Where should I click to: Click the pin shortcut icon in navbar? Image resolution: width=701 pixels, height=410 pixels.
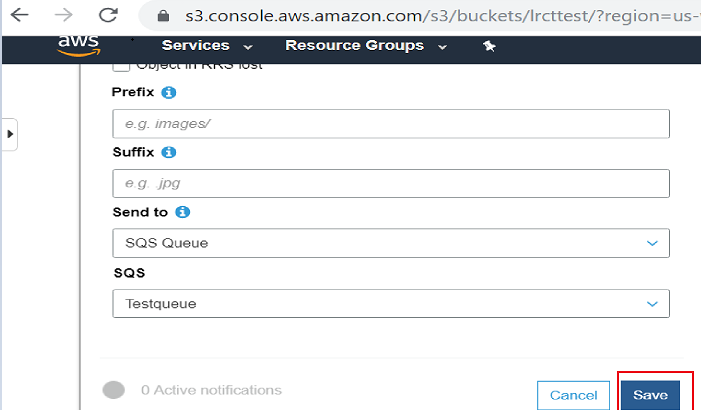[x=489, y=46]
